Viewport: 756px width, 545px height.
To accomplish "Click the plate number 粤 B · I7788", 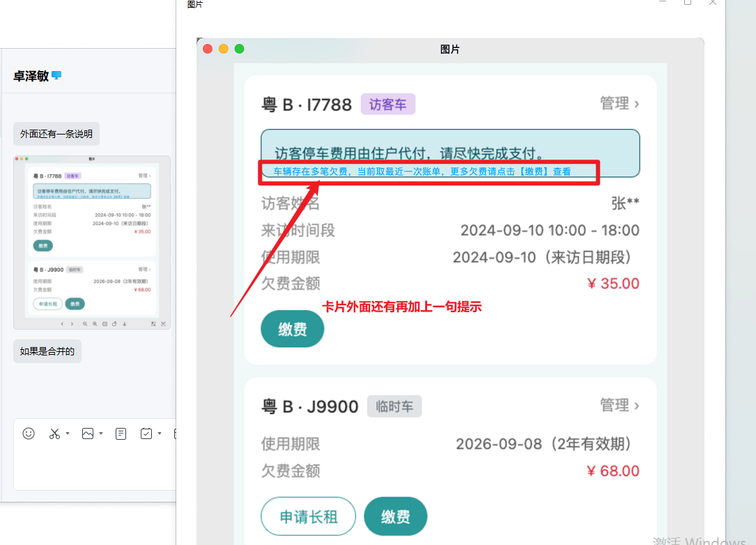I will click(307, 105).
